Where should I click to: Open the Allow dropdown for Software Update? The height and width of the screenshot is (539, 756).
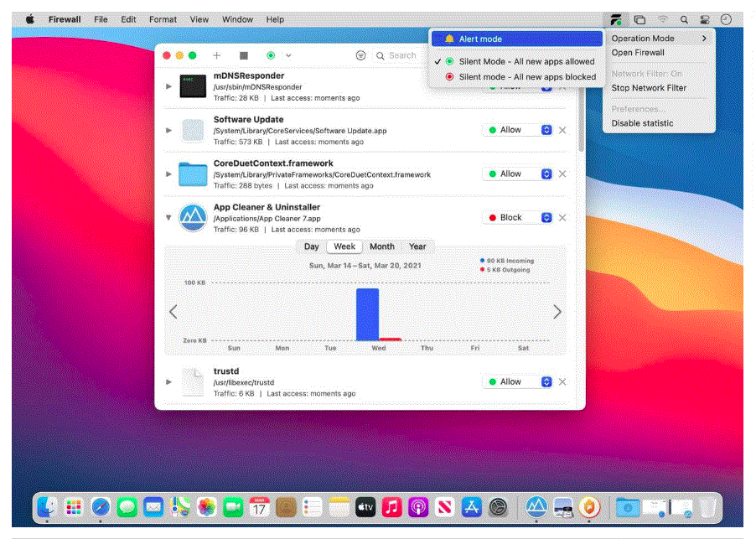coord(518,130)
